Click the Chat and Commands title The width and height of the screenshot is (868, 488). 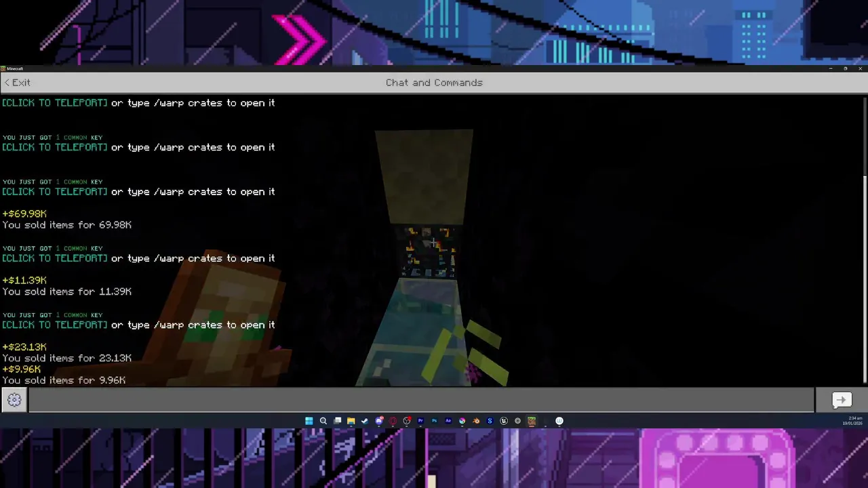[434, 82]
